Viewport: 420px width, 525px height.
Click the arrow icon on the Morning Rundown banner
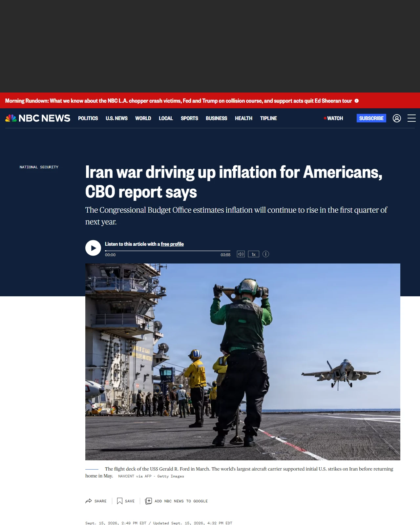point(357,101)
